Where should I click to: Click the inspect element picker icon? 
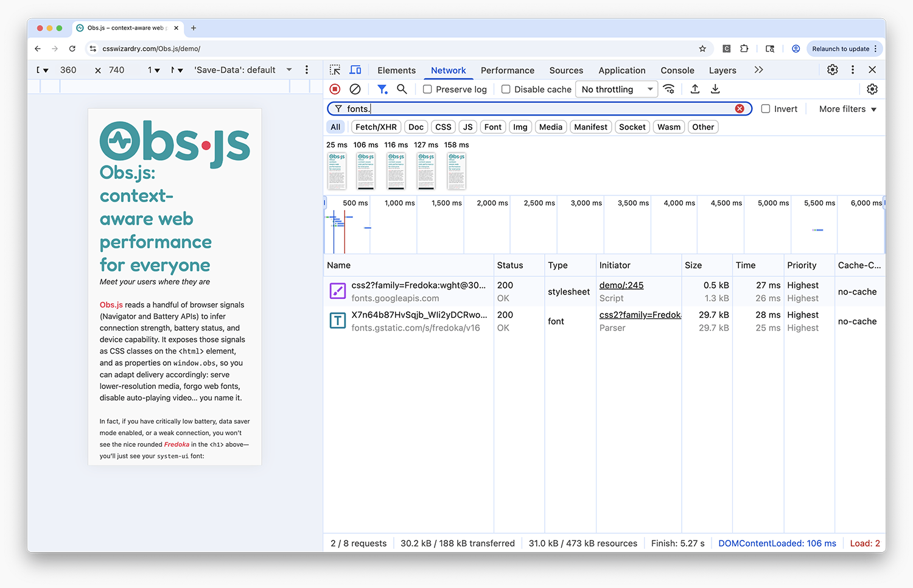pos(335,70)
